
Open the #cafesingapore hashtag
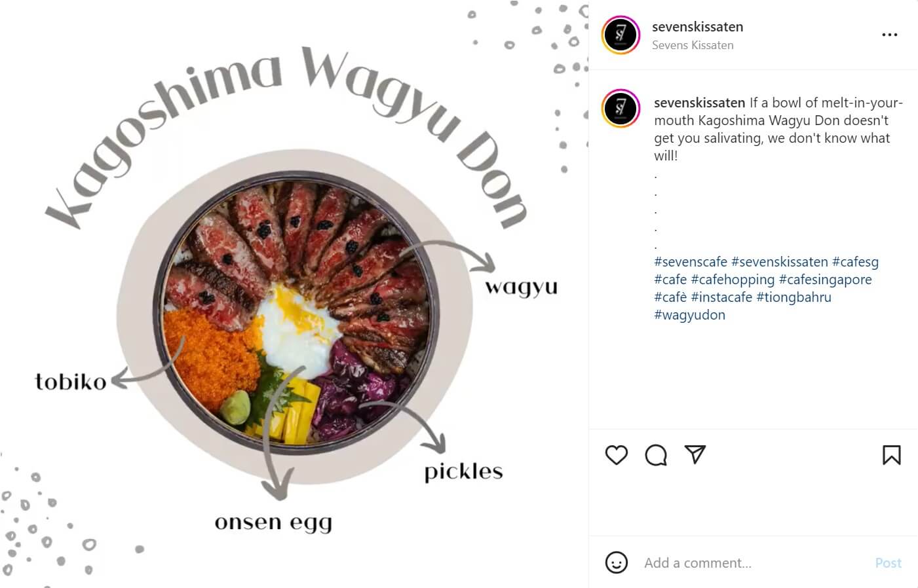click(825, 280)
